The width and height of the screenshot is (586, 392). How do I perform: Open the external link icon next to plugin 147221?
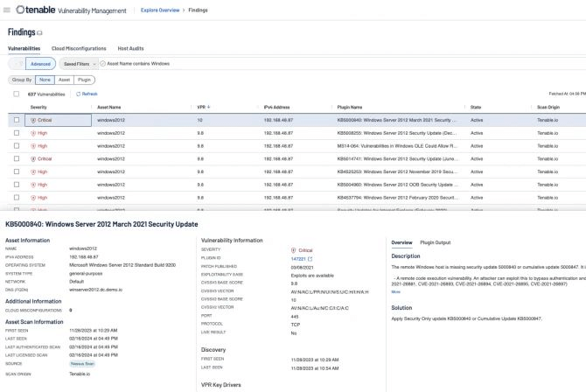310,259
